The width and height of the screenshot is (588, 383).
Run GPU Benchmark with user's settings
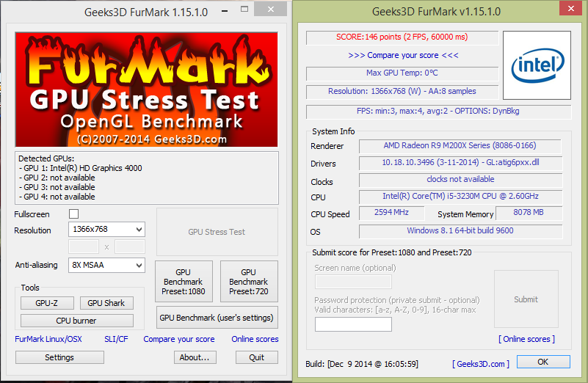point(217,318)
